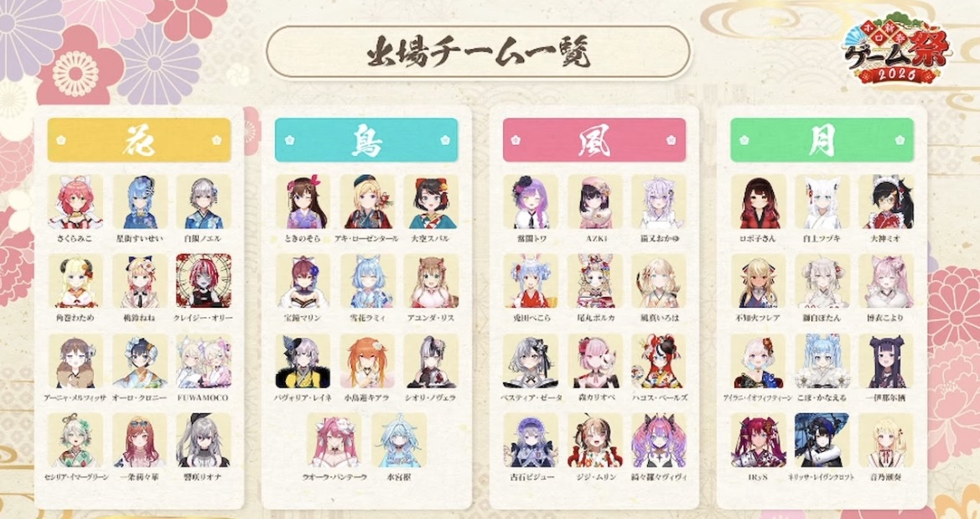The width and height of the screenshot is (980, 519).
Task: Select the AZKi portrait
Action: click(595, 202)
